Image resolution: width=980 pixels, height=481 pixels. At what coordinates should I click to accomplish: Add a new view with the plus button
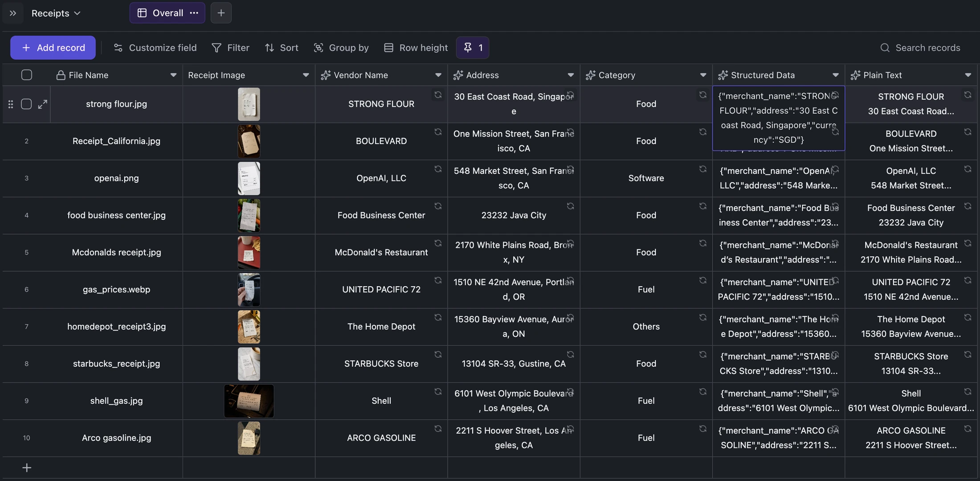coord(221,13)
